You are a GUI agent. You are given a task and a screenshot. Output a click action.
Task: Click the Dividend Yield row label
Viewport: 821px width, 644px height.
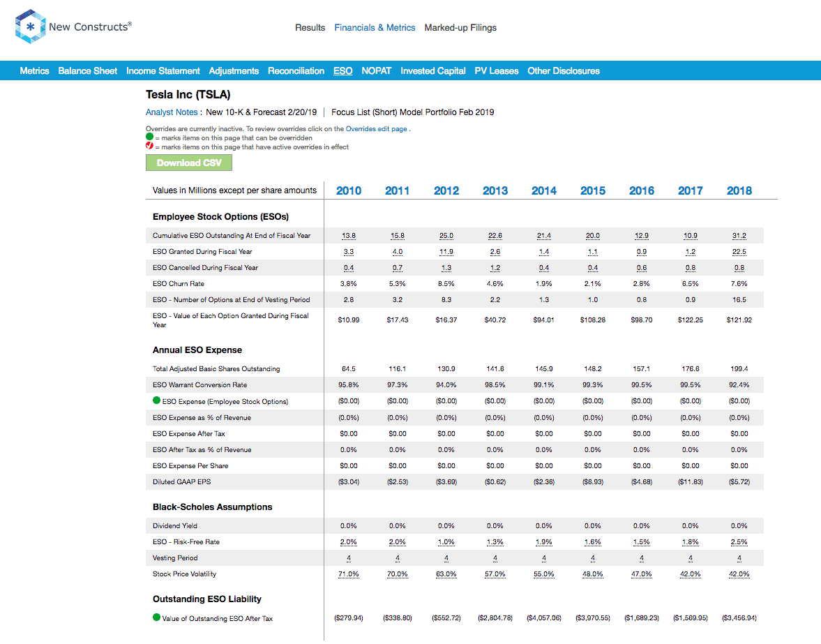(175, 526)
